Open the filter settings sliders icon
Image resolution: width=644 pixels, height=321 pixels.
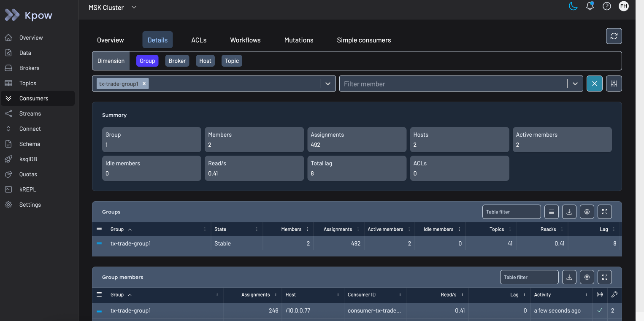click(614, 84)
